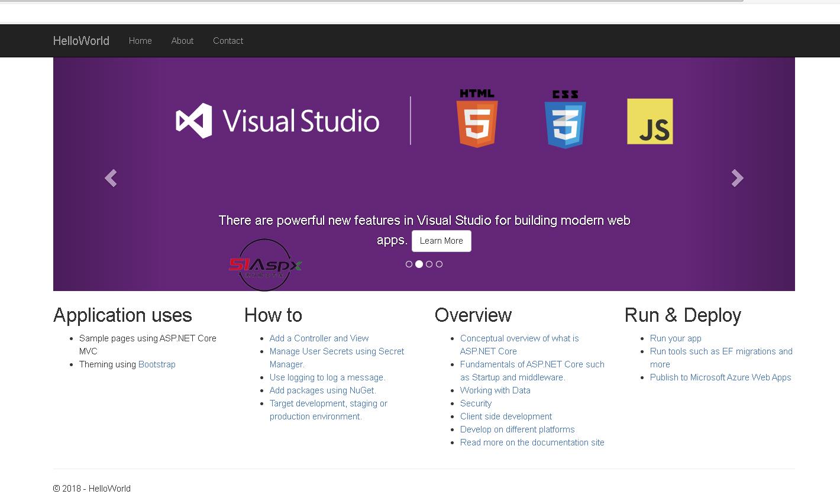Open the HelloWorld brand link in navbar
Viewport: 840px width, 504px height.
pyautogui.click(x=81, y=41)
